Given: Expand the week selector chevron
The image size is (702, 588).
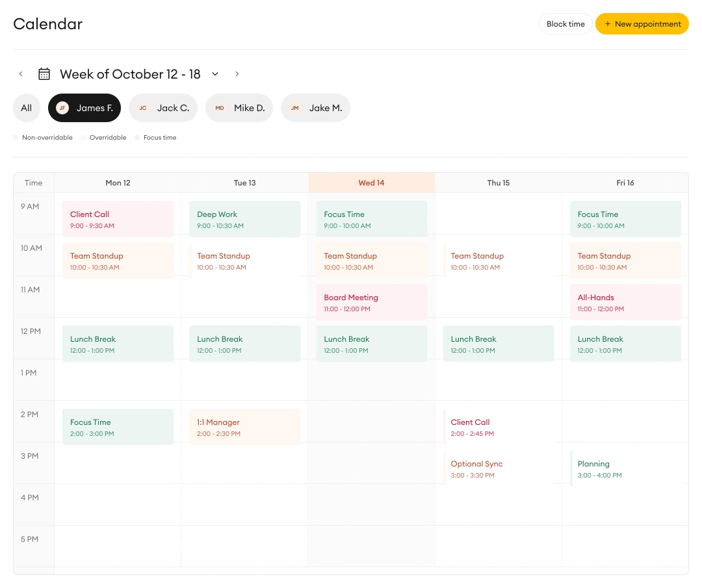Looking at the screenshot, I should 215,74.
